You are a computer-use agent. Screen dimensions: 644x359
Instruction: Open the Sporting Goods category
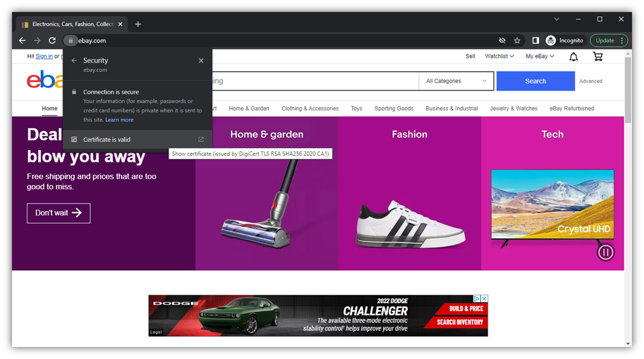(x=394, y=109)
